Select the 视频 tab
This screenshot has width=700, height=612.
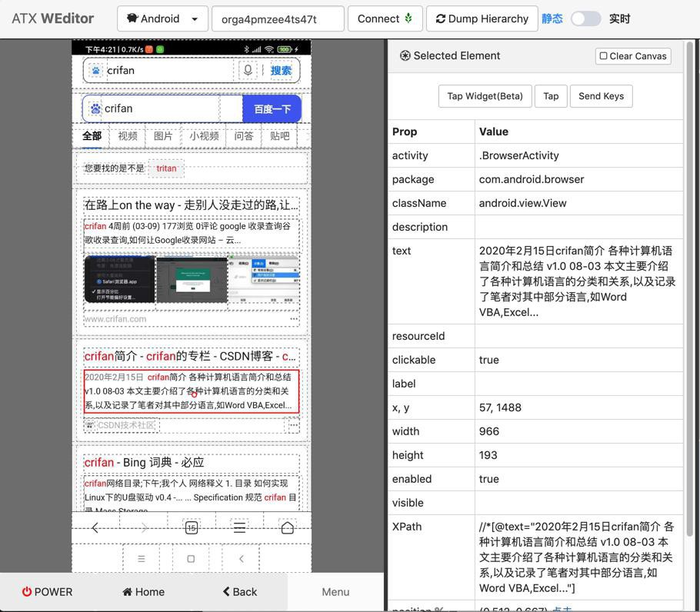128,135
